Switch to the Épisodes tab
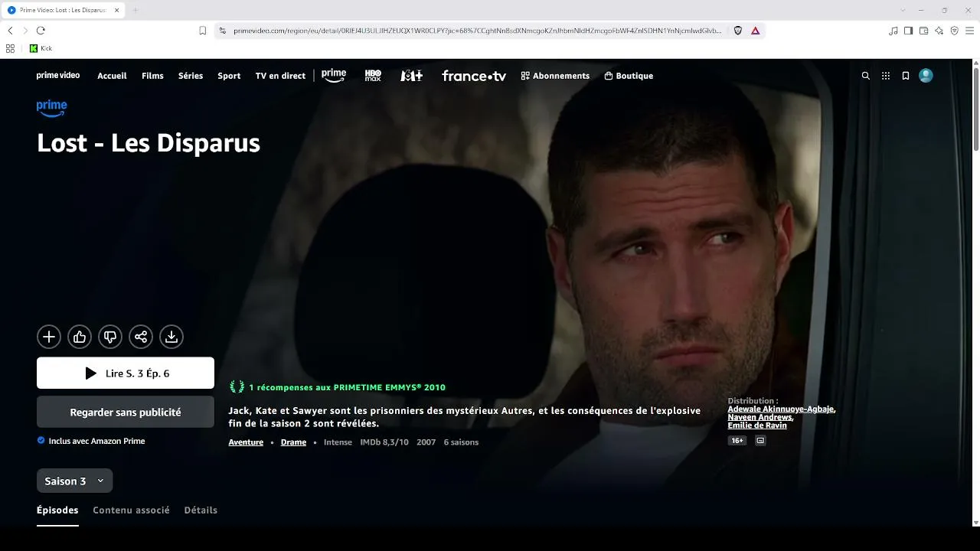 (57, 510)
